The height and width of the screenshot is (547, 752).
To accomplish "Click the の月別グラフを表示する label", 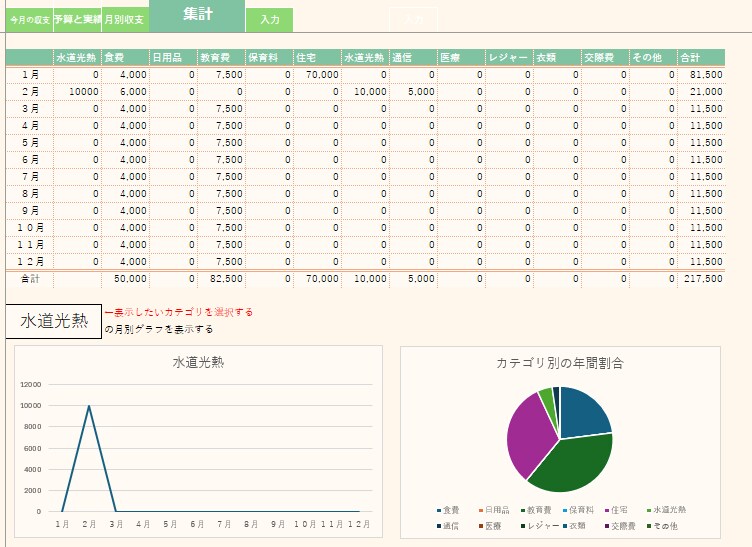I will click(159, 329).
